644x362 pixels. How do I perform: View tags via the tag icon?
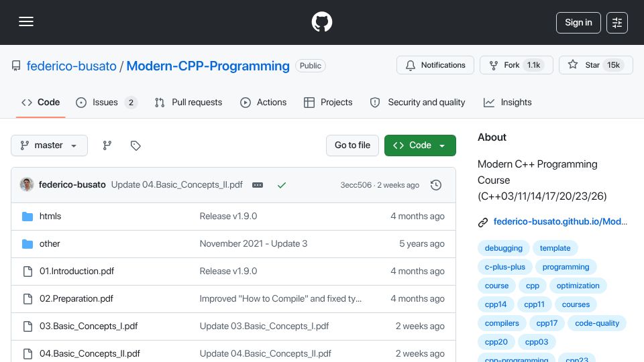tap(136, 145)
